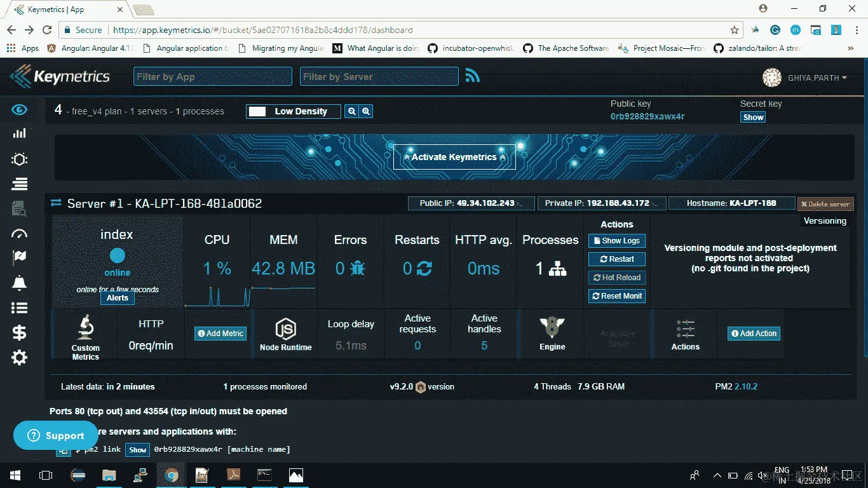Open the Windows Start menu

(x=15, y=475)
